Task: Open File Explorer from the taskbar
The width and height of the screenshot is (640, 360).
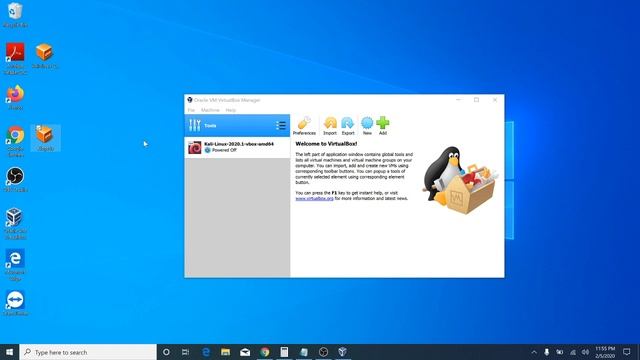Action: [225, 352]
